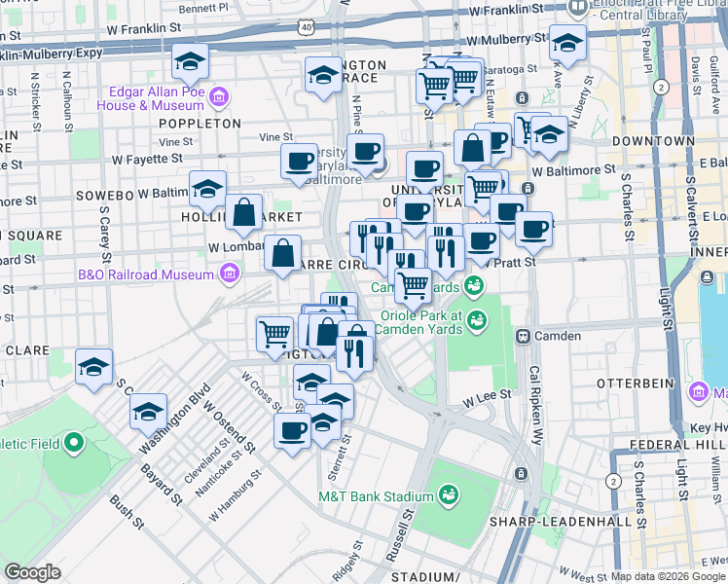Click the school marker near Clare
728x584 pixels.
(94, 369)
